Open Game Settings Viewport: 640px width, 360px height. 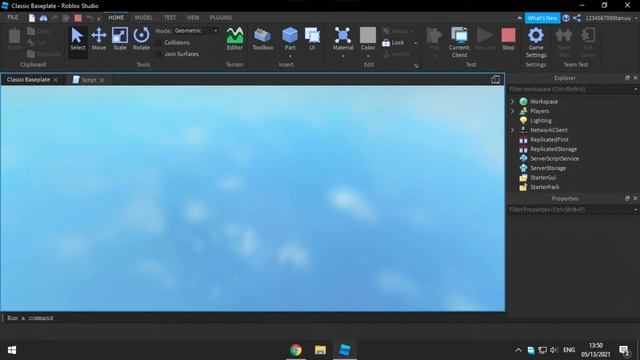tap(536, 42)
